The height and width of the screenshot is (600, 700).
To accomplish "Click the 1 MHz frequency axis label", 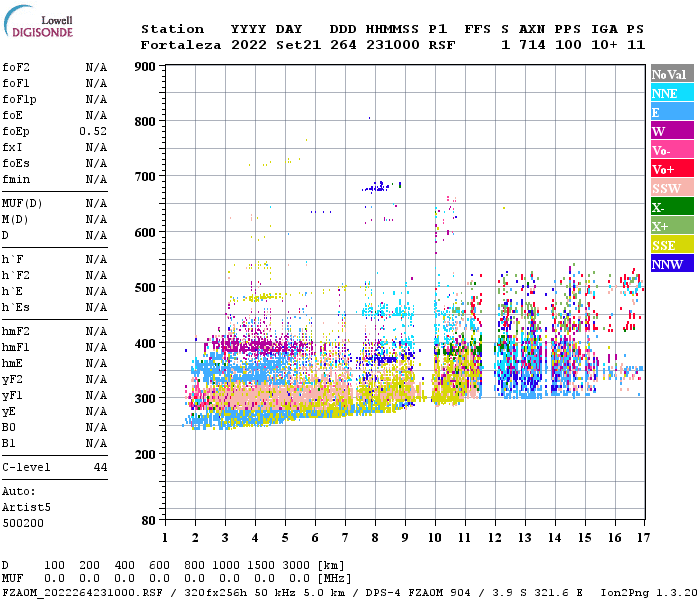I will [165, 538].
